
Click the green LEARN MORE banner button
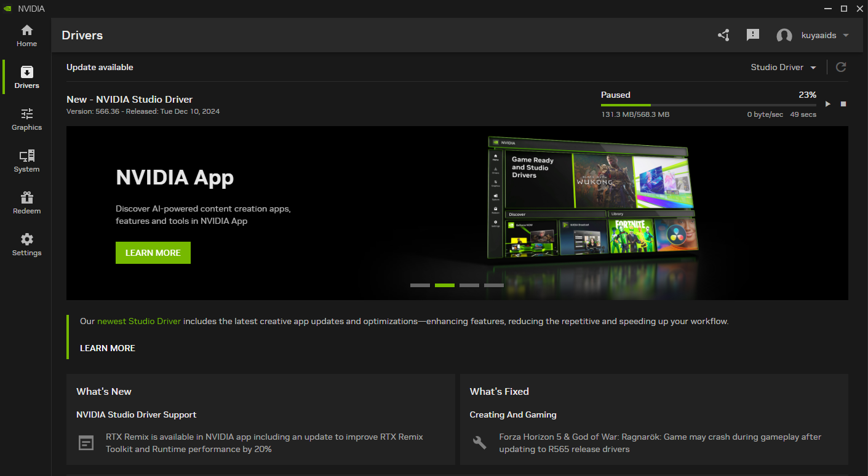coord(153,253)
